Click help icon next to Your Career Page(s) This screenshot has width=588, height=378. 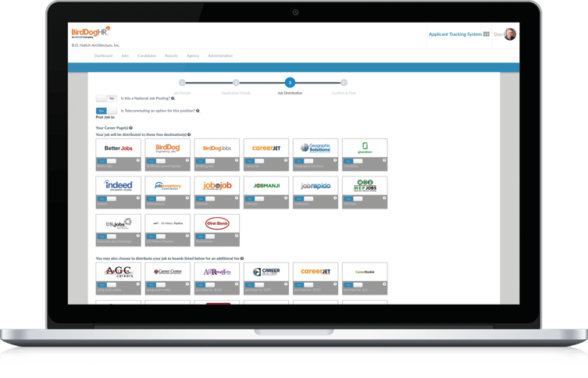coord(131,128)
